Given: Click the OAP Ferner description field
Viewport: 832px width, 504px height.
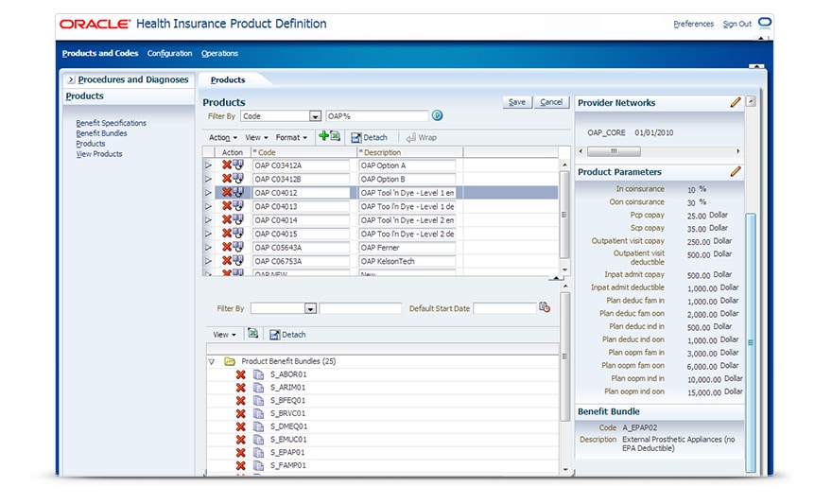Looking at the screenshot, I should click(407, 248).
